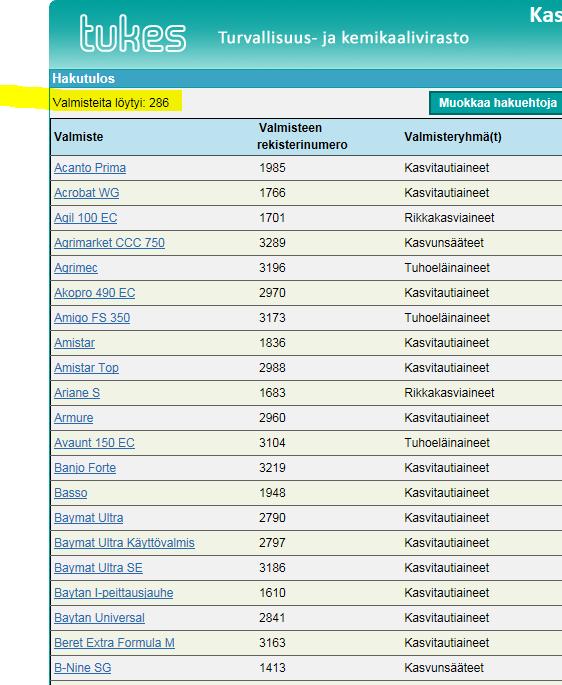This screenshot has width=562, height=685.
Task: Click register number 3186 cell
Action: click(x=272, y=567)
